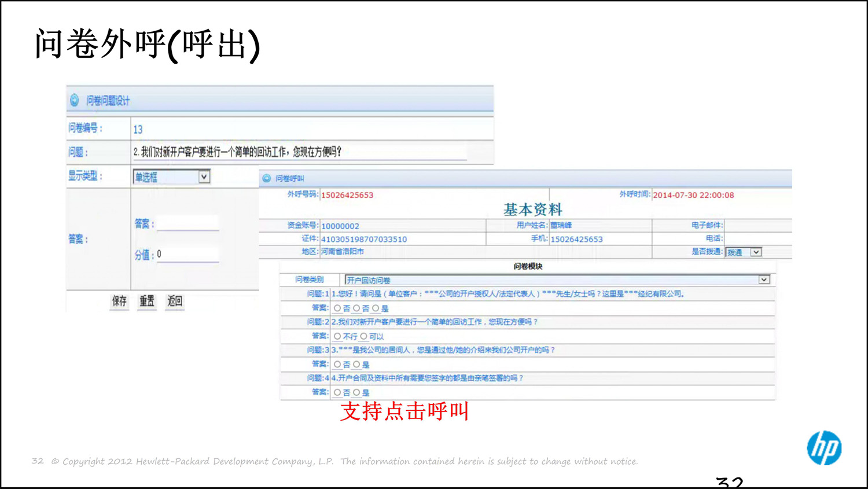Click the 答案 input field
868x489 pixels.
pos(188,223)
